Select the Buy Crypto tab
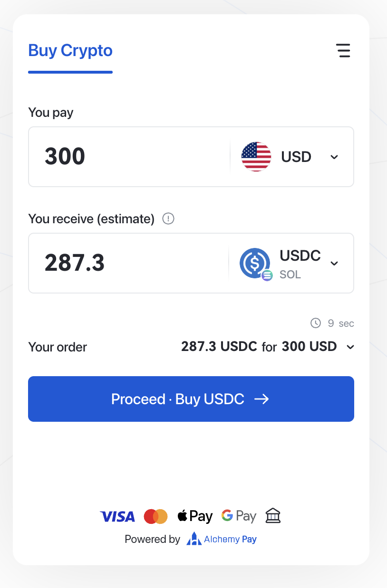 click(70, 51)
